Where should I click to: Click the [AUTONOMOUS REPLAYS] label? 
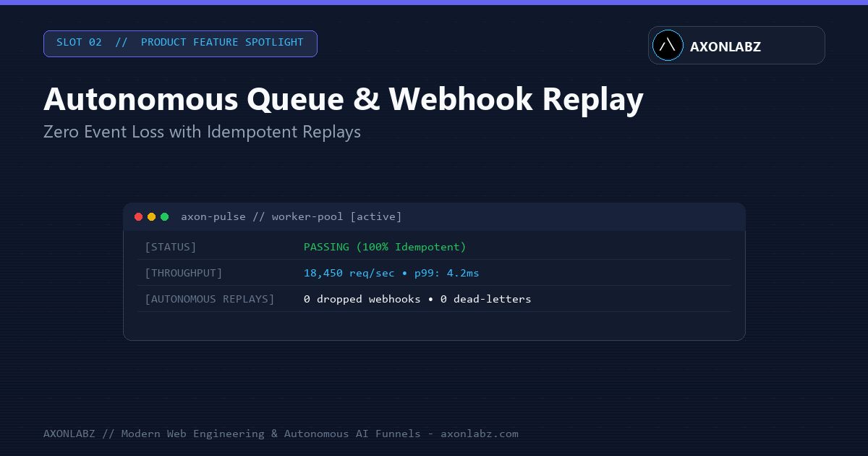210,299
